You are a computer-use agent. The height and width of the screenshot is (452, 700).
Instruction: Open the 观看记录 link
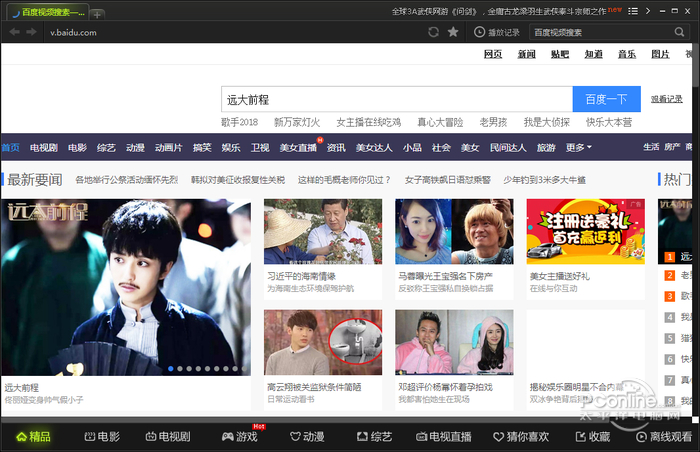click(x=667, y=99)
